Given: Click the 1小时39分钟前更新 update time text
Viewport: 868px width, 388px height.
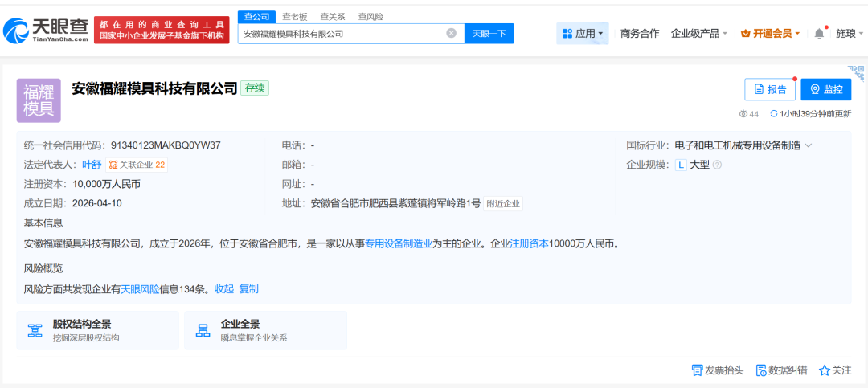Looking at the screenshot, I should (x=816, y=114).
